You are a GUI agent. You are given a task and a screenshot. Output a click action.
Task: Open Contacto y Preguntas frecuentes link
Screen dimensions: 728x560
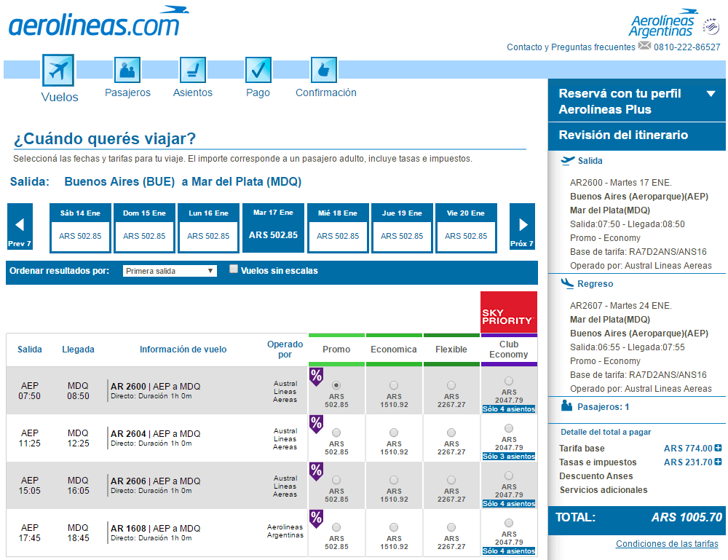tap(571, 47)
